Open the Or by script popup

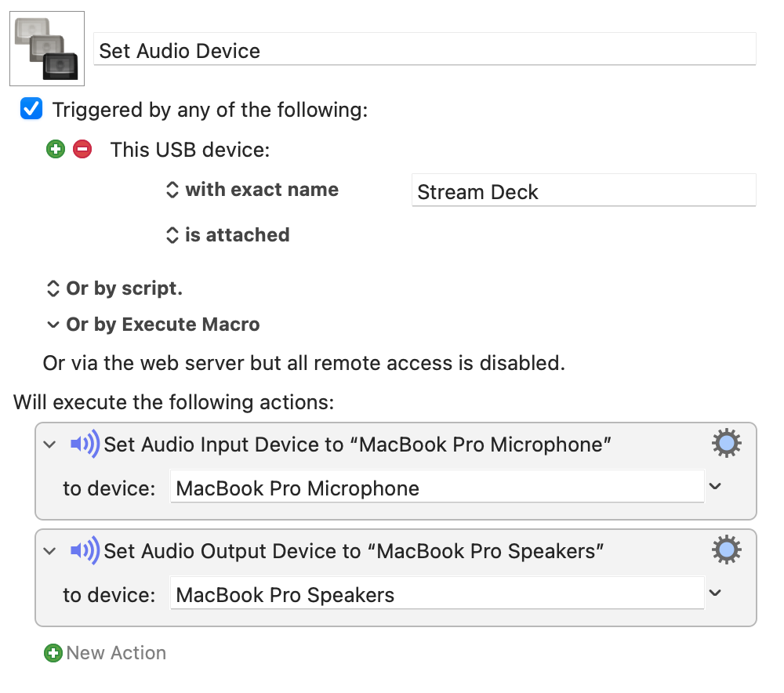coord(114,288)
